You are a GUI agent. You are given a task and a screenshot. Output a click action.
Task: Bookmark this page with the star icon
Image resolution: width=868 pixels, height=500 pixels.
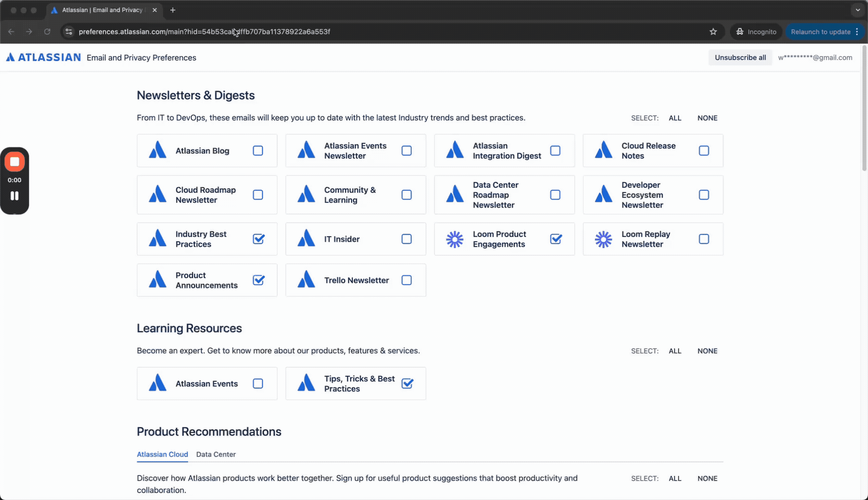[713, 31]
